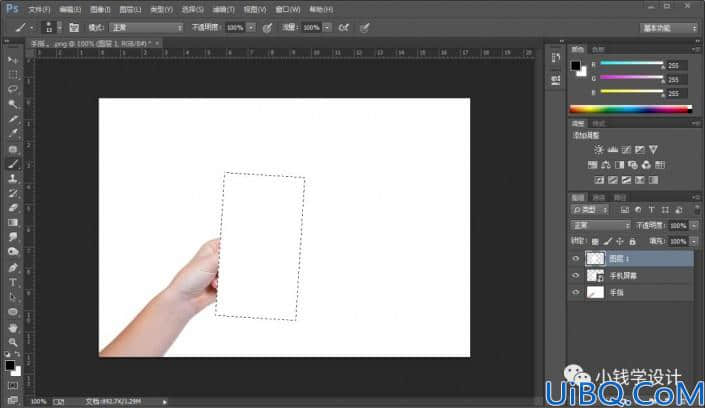Open the 编辑(E) menu
The height and width of the screenshot is (408, 705).
pyautogui.click(x=70, y=9)
